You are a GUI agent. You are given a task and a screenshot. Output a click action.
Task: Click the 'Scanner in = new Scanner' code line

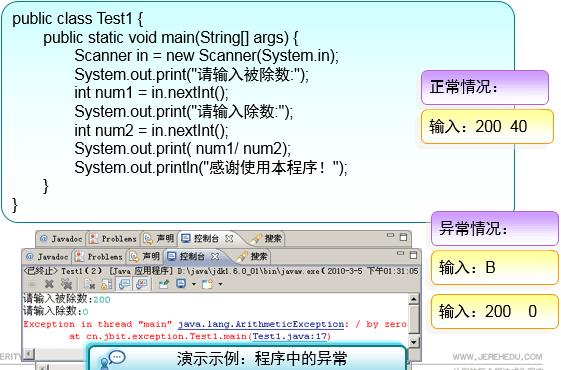(x=206, y=56)
